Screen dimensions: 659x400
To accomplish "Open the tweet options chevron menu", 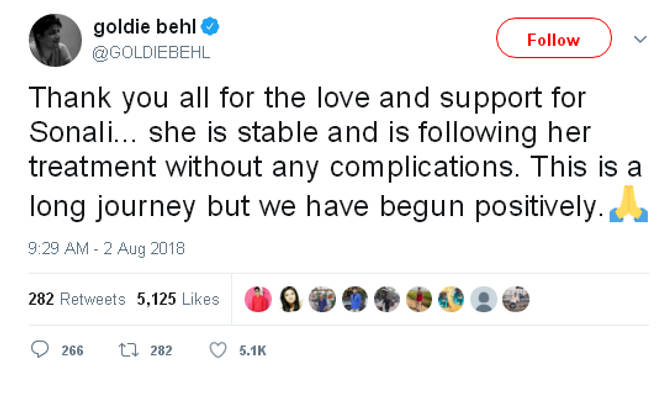I will tap(640, 39).
